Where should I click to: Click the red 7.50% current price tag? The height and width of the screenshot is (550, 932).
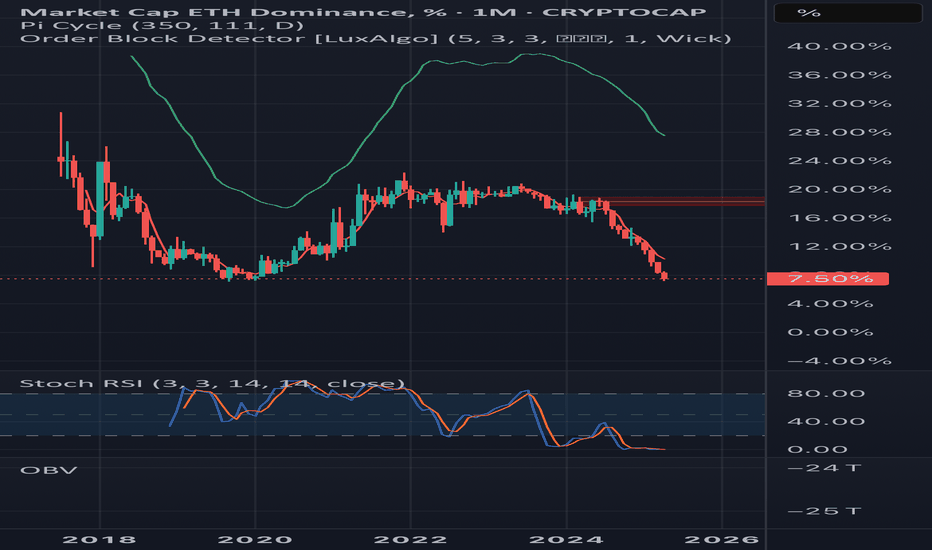point(828,278)
